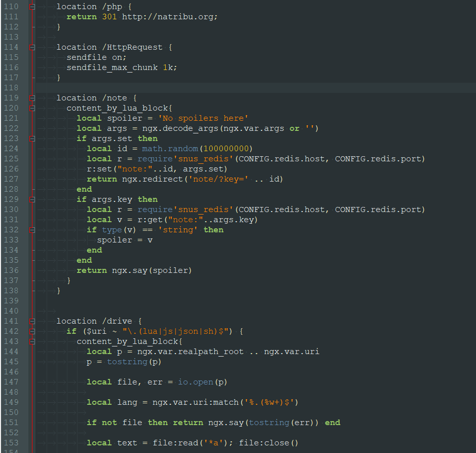Click 'r:get' call on line 131
The height and width of the screenshot is (453, 476).
(150, 220)
